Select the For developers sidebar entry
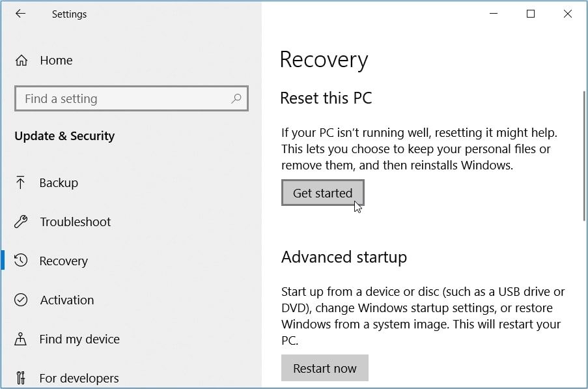Image resolution: width=588 pixels, height=389 pixels. click(77, 378)
